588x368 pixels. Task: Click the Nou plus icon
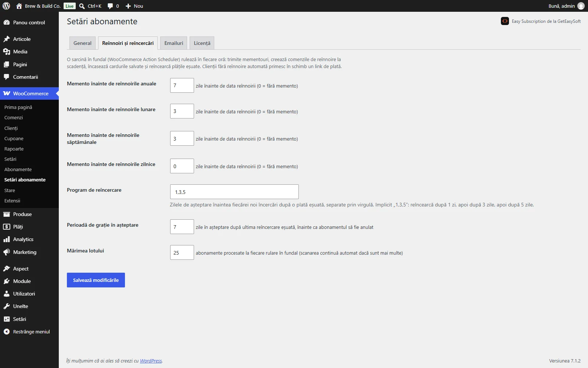pyautogui.click(x=128, y=6)
